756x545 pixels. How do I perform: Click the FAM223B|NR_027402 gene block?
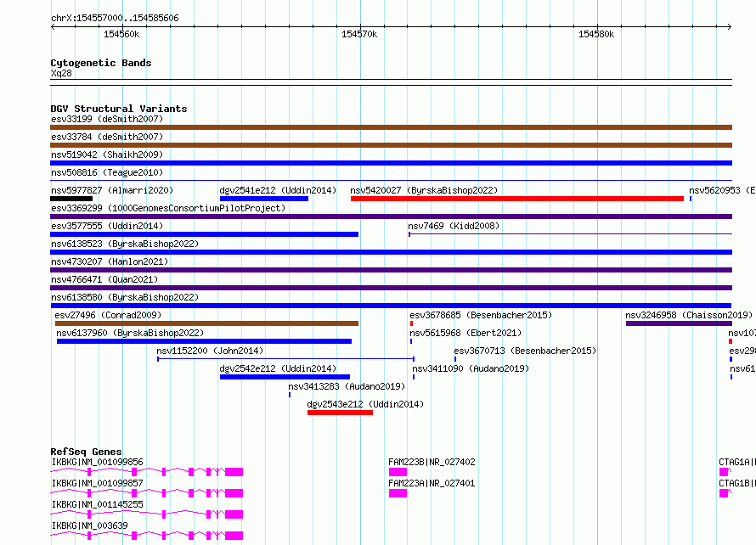point(398,472)
